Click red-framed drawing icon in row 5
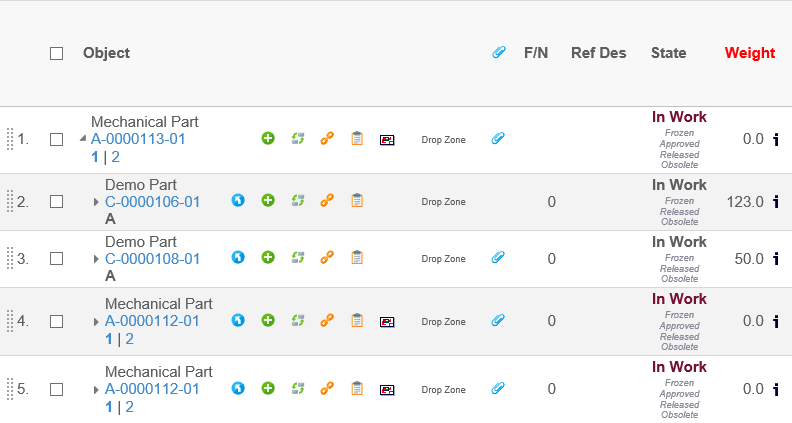 pos(387,389)
